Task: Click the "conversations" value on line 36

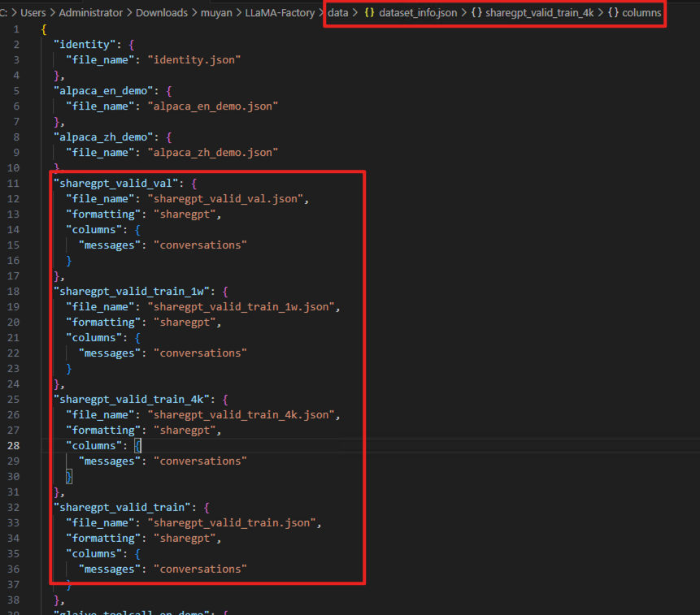Action: coord(202,570)
